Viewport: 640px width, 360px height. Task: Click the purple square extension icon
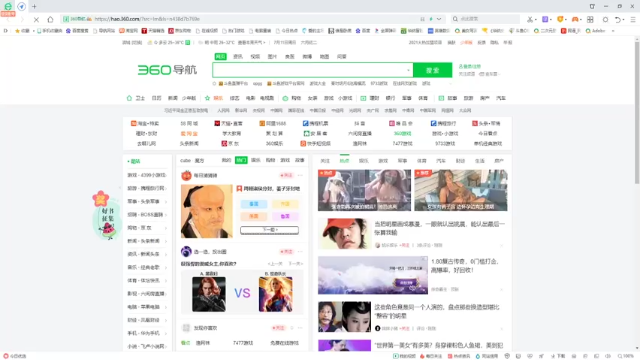click(x=545, y=19)
